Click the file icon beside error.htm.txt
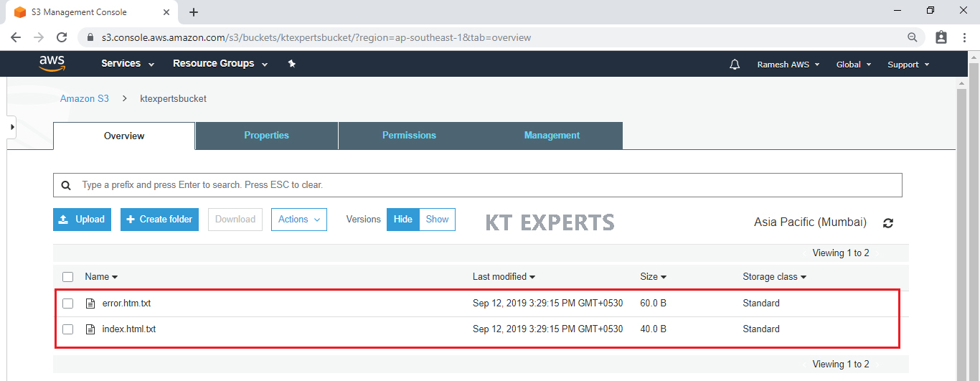This screenshot has height=381, width=980. [90, 304]
